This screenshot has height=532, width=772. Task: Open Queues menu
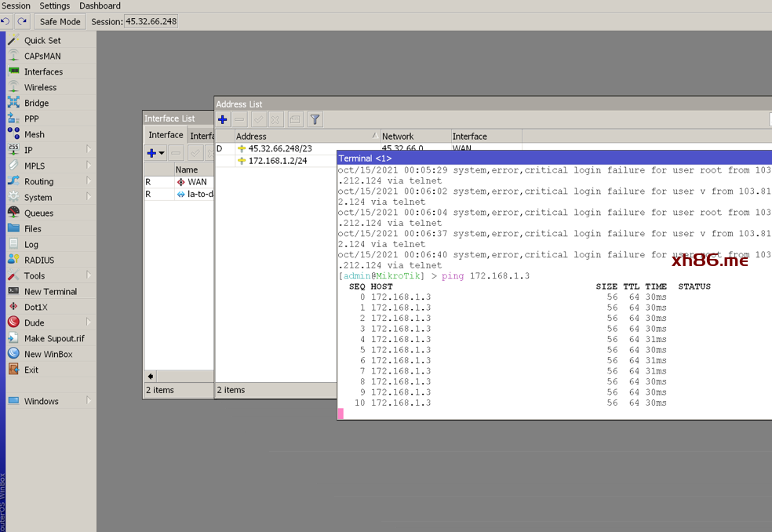click(x=39, y=213)
